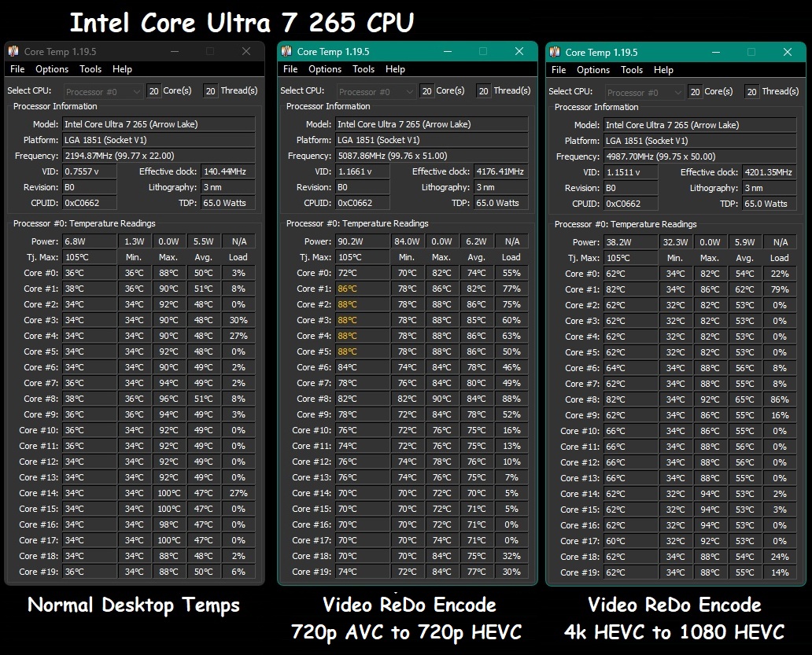The width and height of the screenshot is (812, 655).
Task: Click CPUID 0xC0662 in right window
Action: click(631, 204)
